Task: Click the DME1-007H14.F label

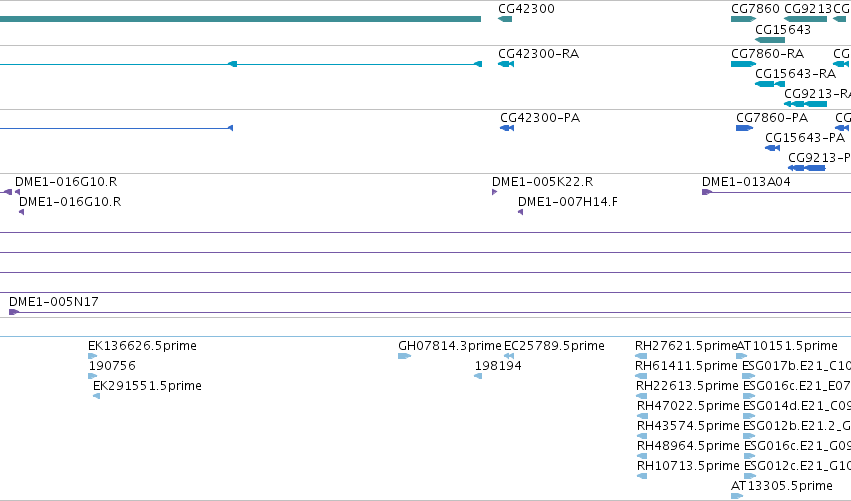Action: pyautogui.click(x=568, y=202)
